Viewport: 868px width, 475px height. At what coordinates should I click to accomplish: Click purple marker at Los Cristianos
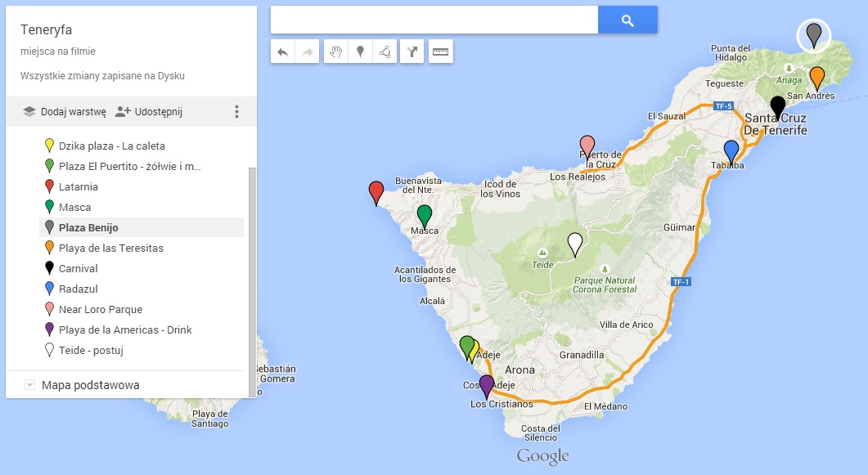tap(487, 386)
